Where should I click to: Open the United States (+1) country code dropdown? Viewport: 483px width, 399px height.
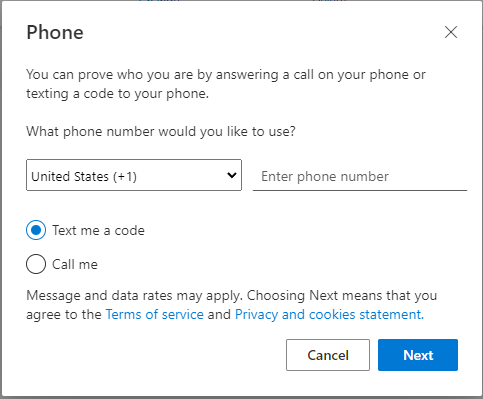click(x=134, y=175)
